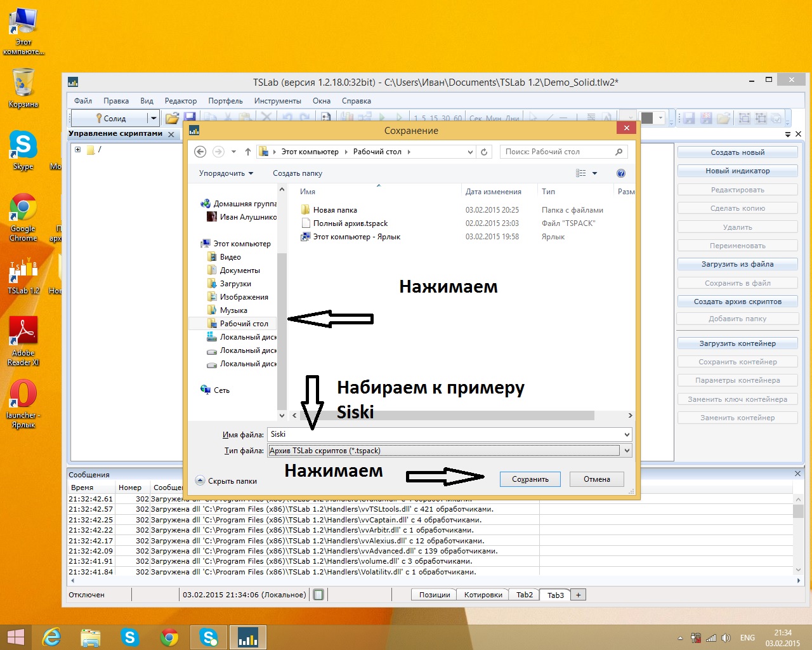Refresh the folder listing in dialog
The image size is (812, 650).
[484, 152]
